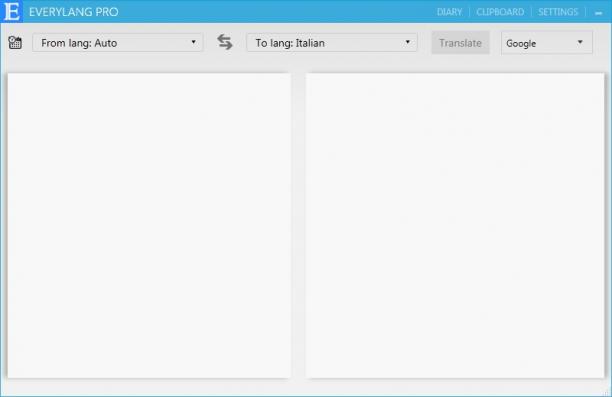Image resolution: width=612 pixels, height=397 pixels.
Task: Open the translation history calendar icon
Action: click(15, 43)
